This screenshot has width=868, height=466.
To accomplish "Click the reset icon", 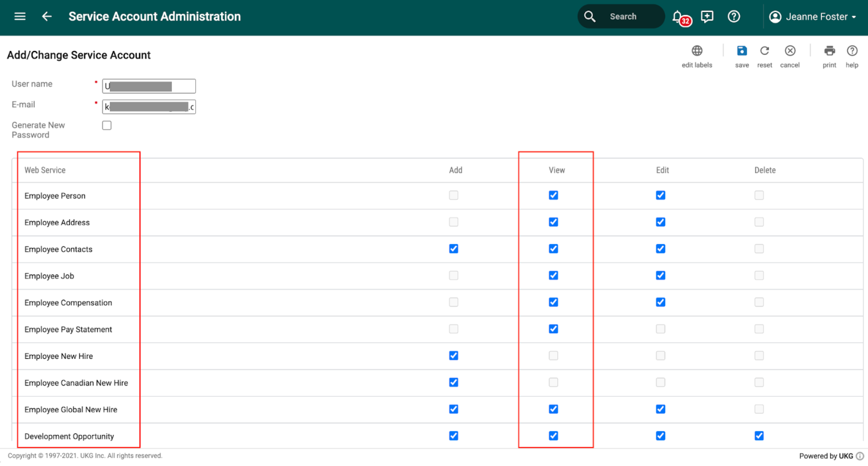I will [765, 51].
